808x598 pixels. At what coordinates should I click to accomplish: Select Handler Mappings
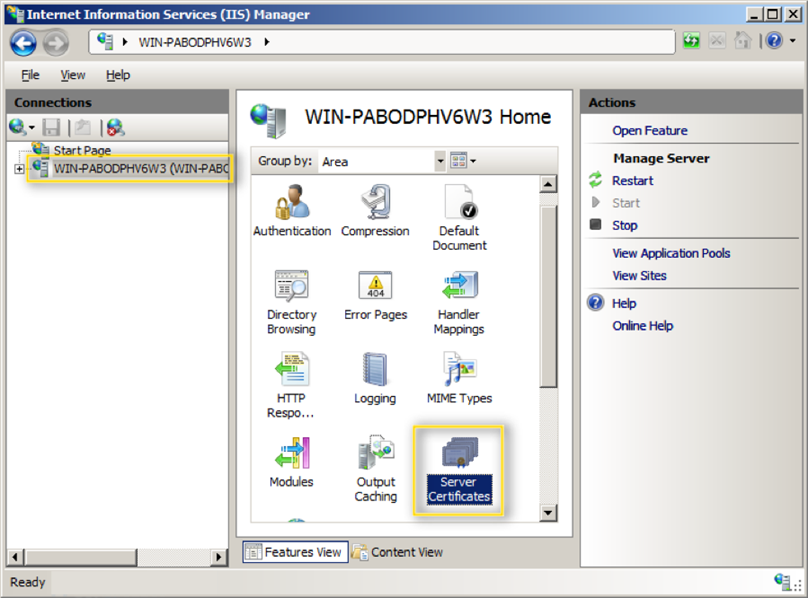point(459,290)
